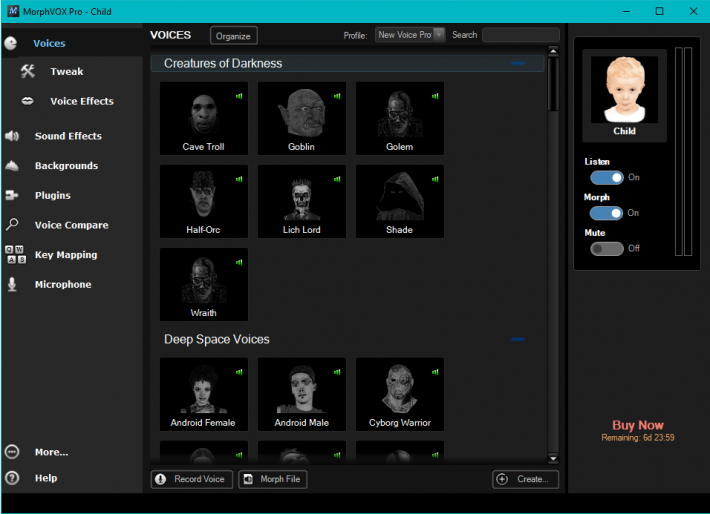Click the Buy Now link
This screenshot has width=710, height=514.
(638, 425)
